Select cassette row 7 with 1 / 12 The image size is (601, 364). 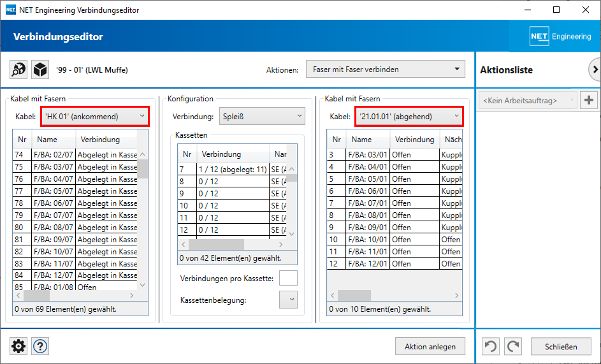pyautogui.click(x=233, y=169)
